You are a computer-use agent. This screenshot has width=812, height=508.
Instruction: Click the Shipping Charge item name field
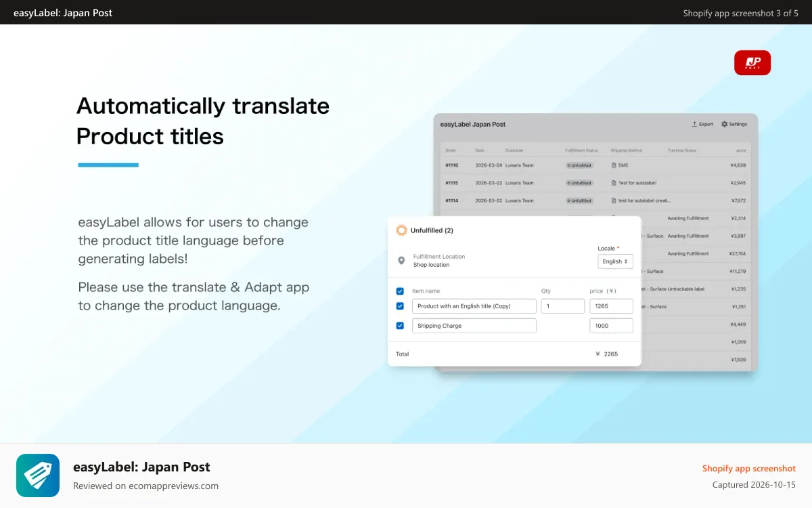[x=474, y=326]
